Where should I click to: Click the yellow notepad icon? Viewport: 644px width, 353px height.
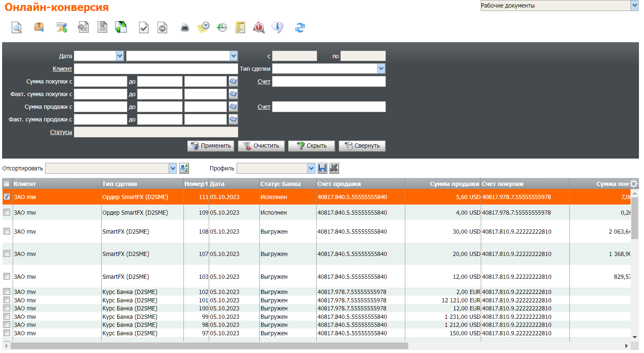click(x=240, y=27)
